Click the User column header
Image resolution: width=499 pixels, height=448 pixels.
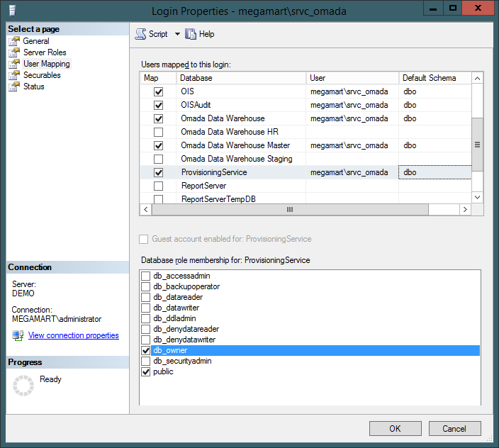pos(352,78)
